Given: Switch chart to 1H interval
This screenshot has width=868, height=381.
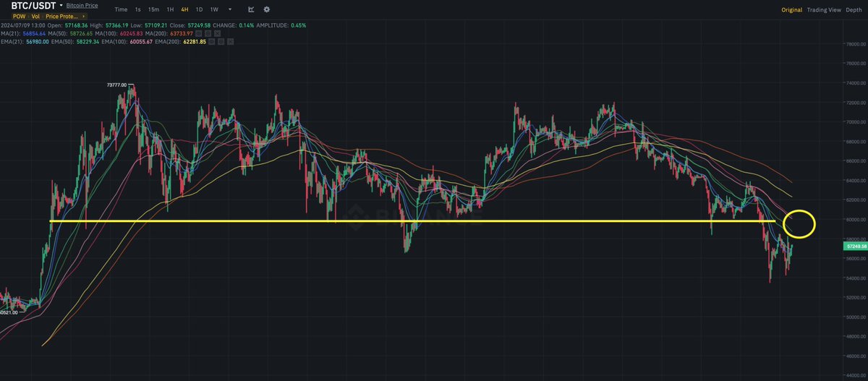Looking at the screenshot, I should (170, 9).
